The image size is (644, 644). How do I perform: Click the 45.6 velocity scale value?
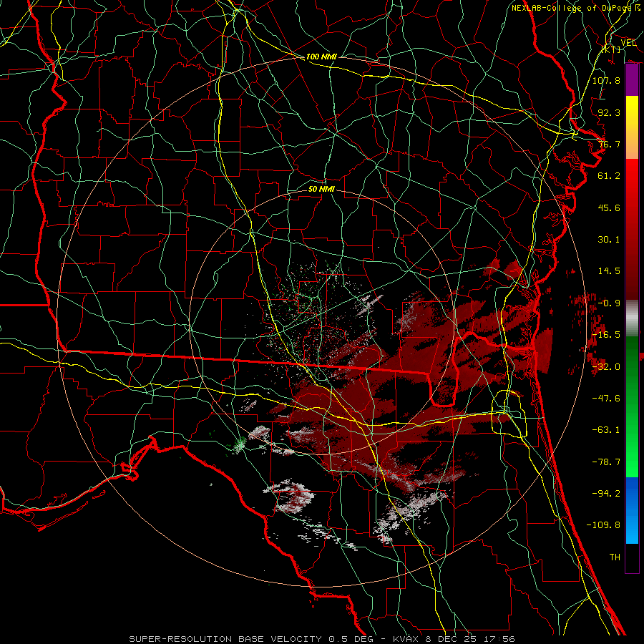tap(609, 208)
